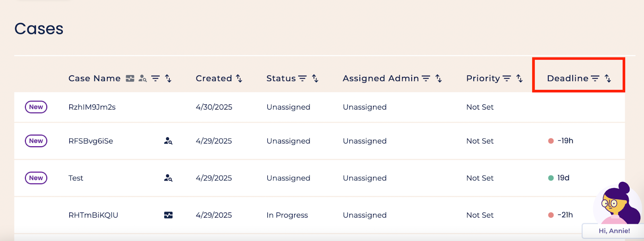Click person-search icon in Test row
This screenshot has height=241, width=644.
(168, 178)
